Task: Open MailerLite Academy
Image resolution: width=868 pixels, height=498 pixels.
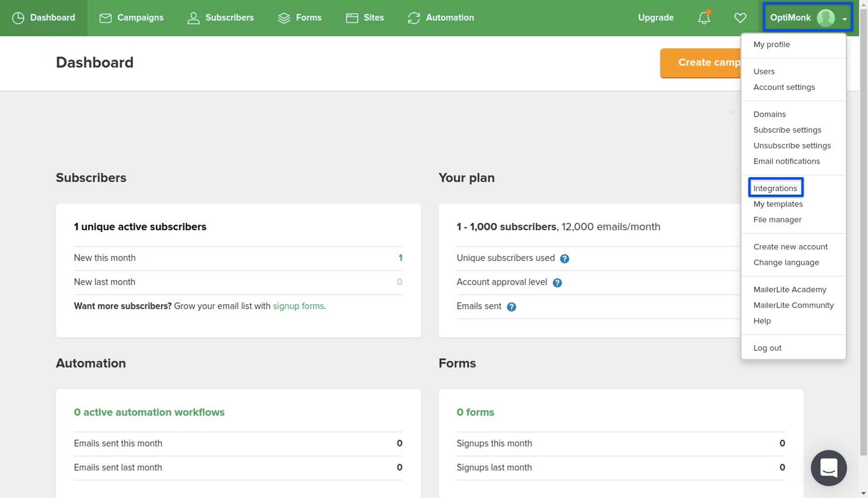Action: pos(790,290)
